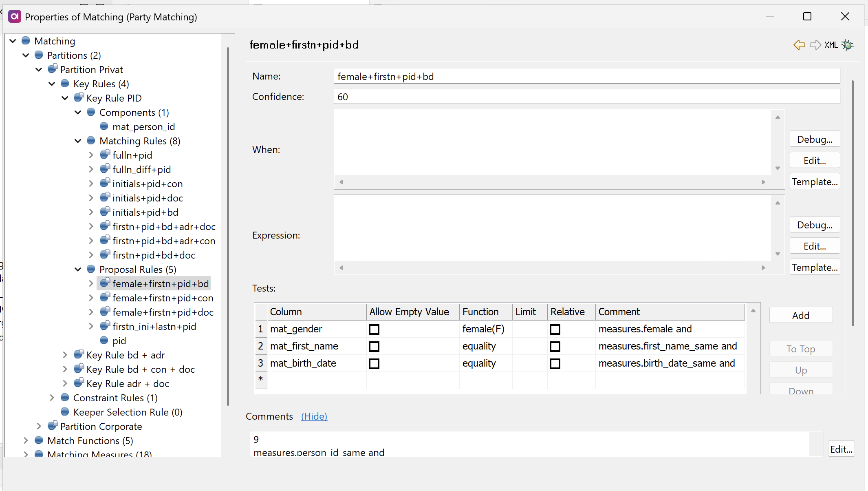Check Allow Empty Value for mat_birth_date
The width and height of the screenshot is (868, 491).
[374, 363]
